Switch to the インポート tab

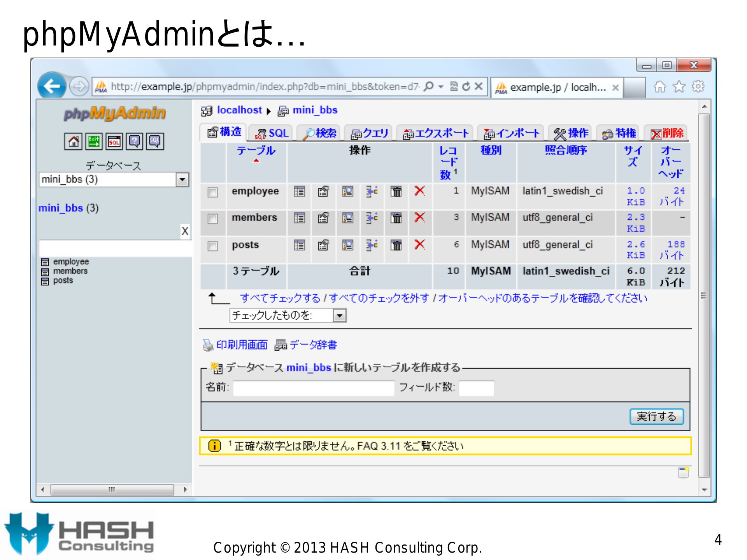[511, 133]
